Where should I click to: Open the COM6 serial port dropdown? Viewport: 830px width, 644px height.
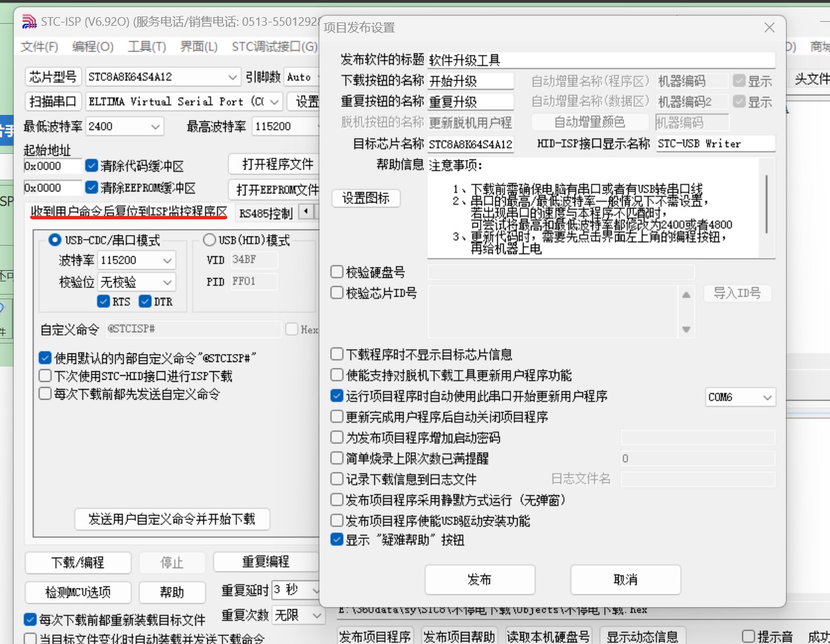[767, 398]
